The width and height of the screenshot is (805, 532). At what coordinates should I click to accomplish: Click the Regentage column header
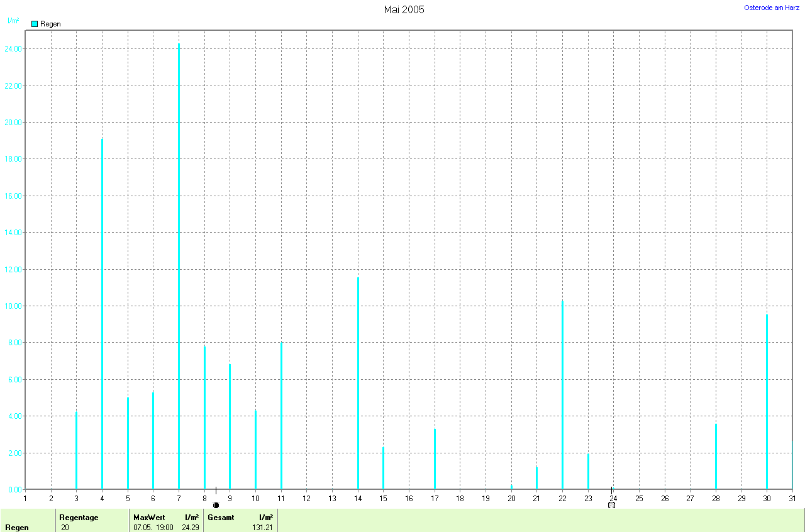click(x=79, y=517)
